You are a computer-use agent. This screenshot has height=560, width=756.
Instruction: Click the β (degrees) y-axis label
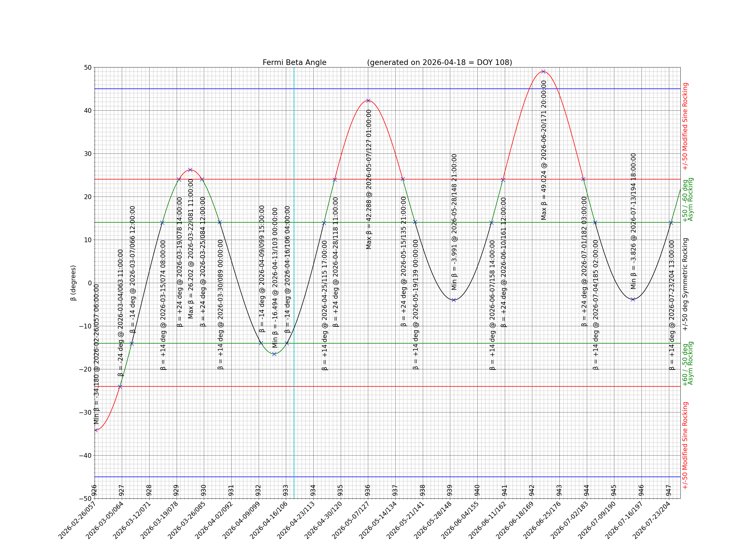(x=73, y=283)
